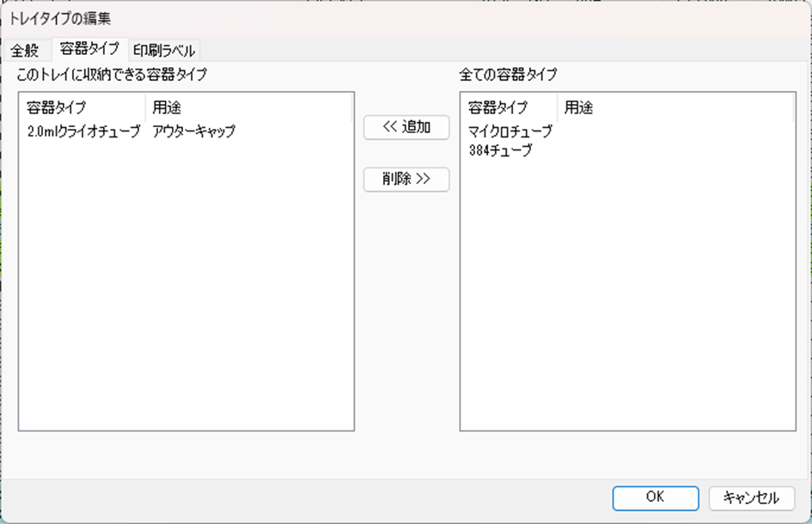
Task: Choose the 384チューブ entry
Action: point(500,150)
